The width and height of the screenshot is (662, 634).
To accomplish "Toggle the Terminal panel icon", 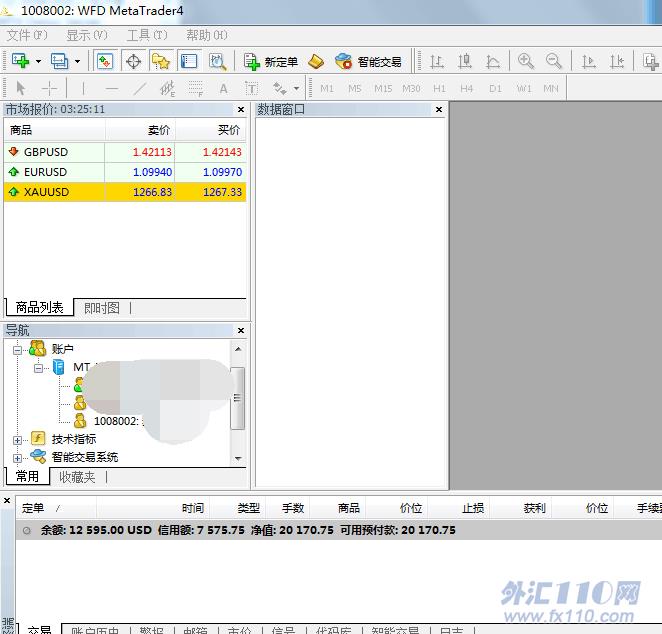I will [189, 62].
